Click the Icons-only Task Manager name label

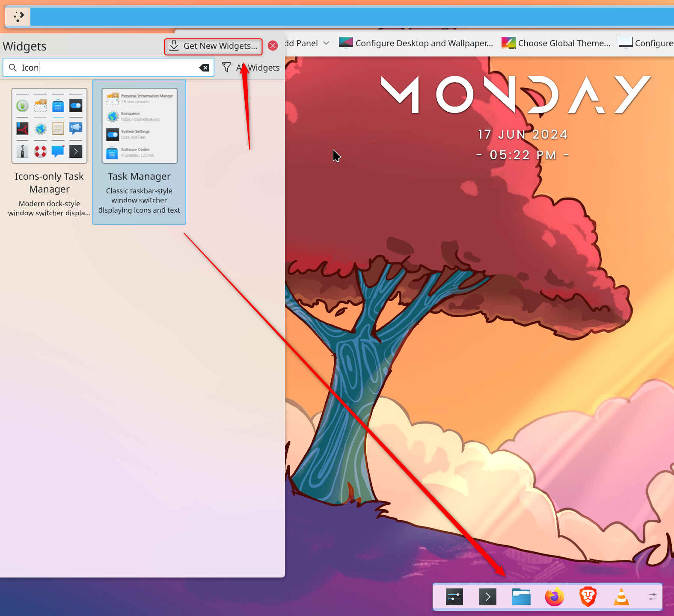49,183
